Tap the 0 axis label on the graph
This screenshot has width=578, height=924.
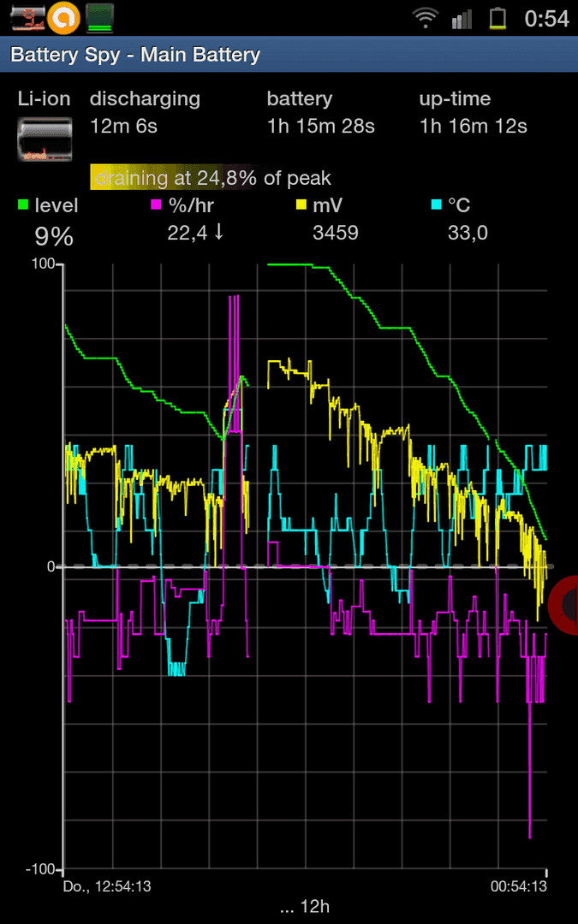tap(51, 566)
